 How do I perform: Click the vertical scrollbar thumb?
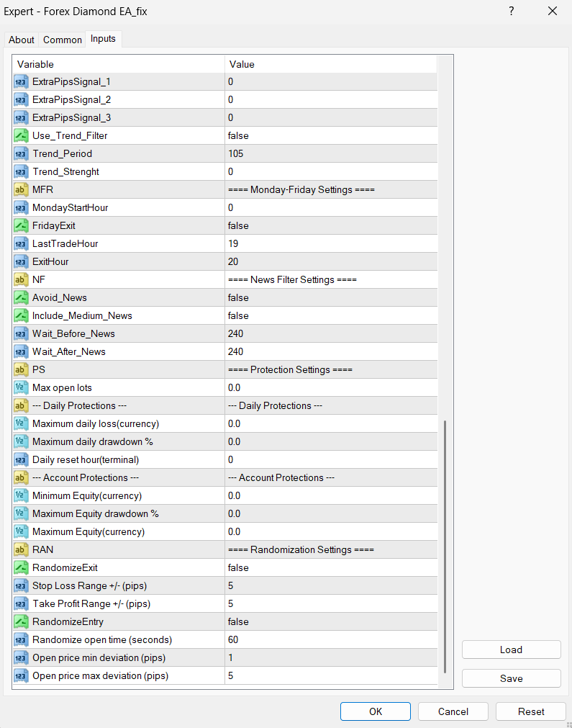(445, 546)
